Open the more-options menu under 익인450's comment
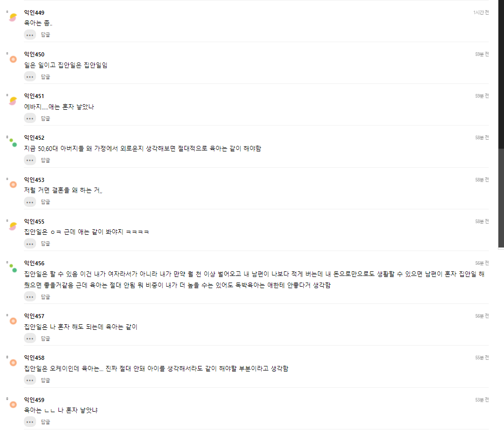Viewport: 504px width, 432px height. [30, 77]
